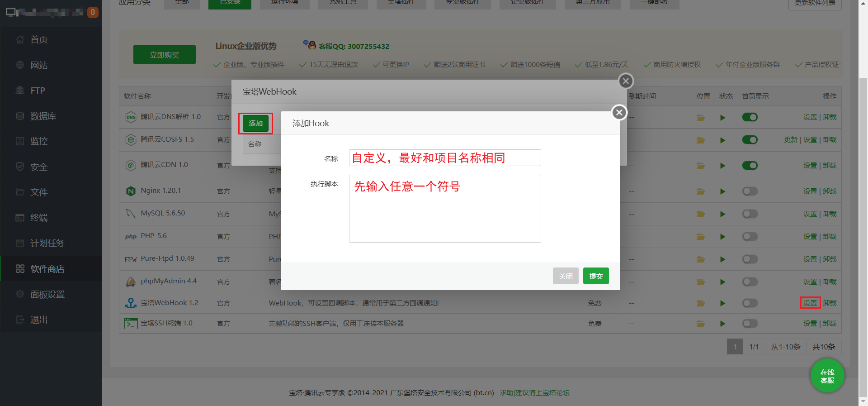Click 更新 link for 腾讯云COSFS
This screenshot has height=406, width=868.
791,140
